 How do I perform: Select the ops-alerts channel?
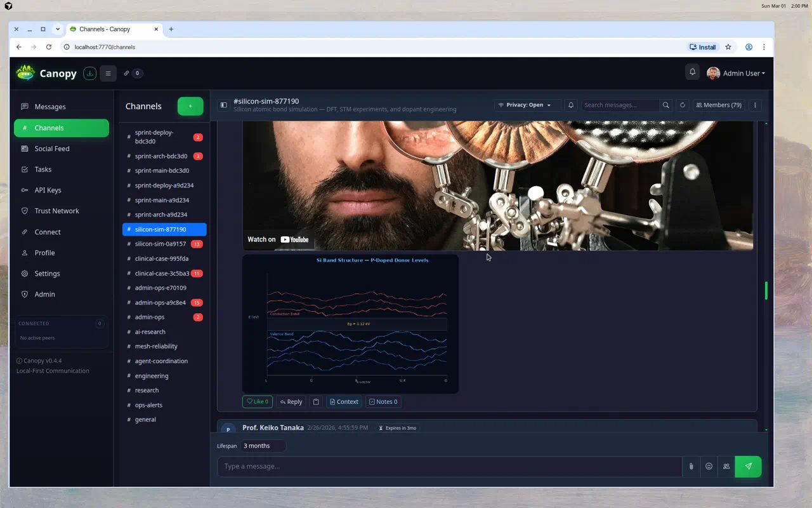coord(164,405)
